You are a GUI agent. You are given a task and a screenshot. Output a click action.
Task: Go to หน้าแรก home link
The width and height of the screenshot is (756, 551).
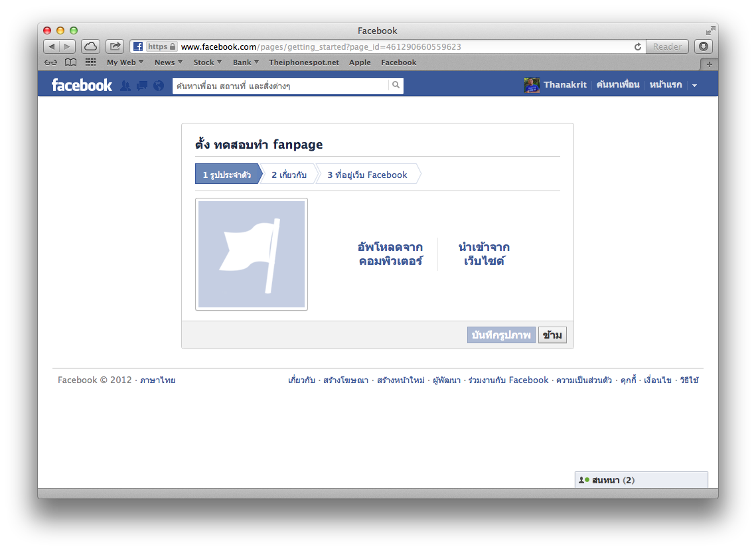[665, 85]
